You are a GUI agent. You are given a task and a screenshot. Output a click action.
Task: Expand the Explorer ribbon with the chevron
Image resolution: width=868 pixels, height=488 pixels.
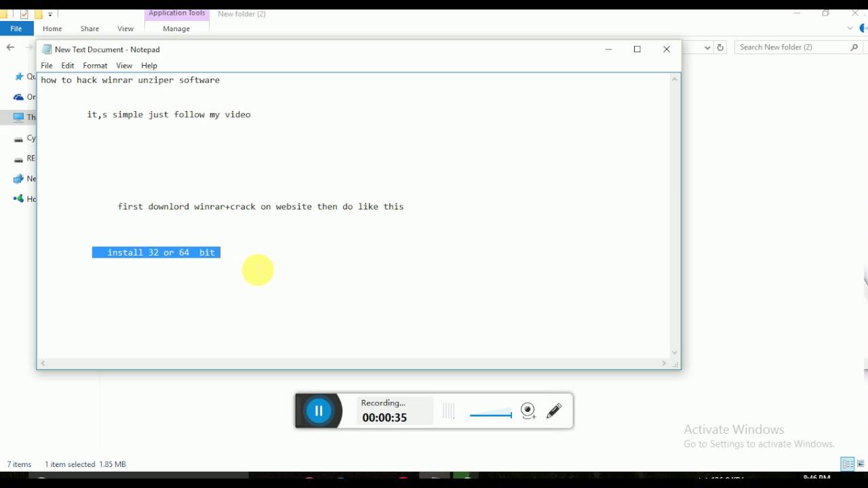pyautogui.click(x=850, y=28)
